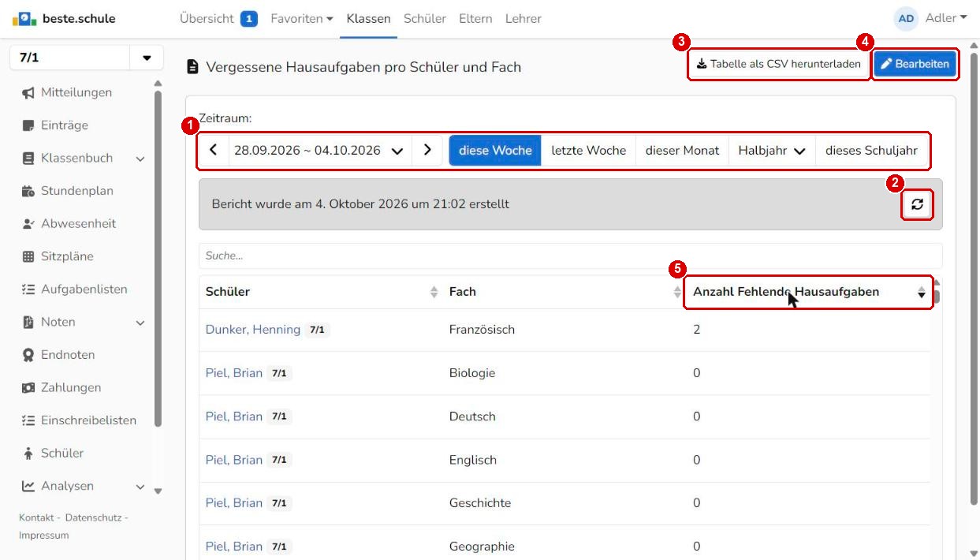980x560 pixels.
Task: Click the Abwesenheit person icon
Action: (x=28, y=224)
